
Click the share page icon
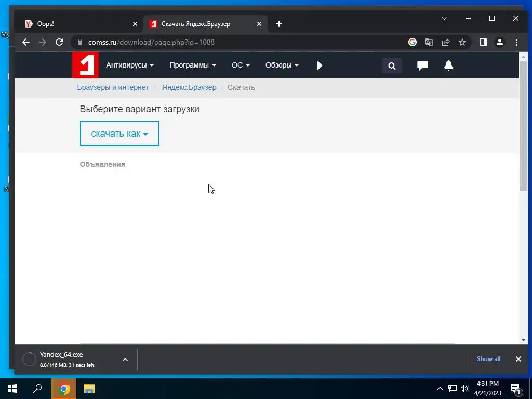(x=445, y=42)
